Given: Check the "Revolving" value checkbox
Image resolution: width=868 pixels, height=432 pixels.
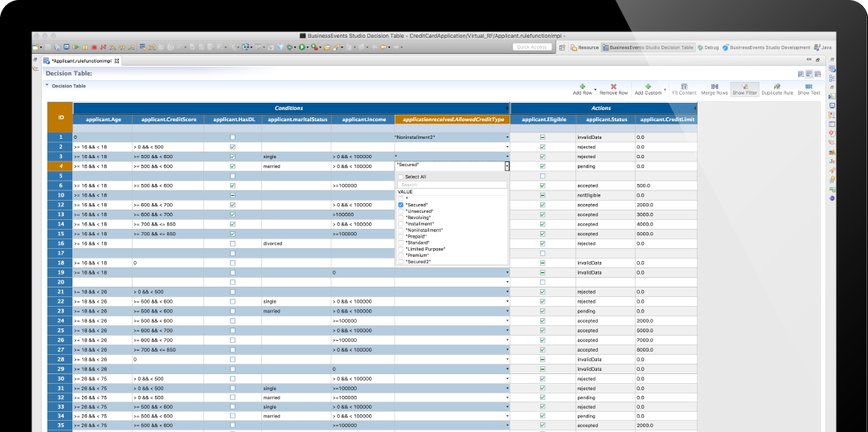Looking at the screenshot, I should pos(401,218).
